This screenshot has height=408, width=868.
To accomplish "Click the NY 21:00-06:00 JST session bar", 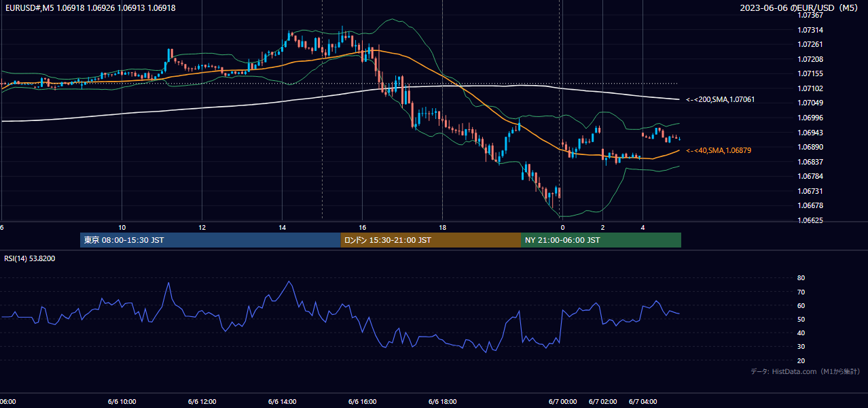I will click(601, 240).
